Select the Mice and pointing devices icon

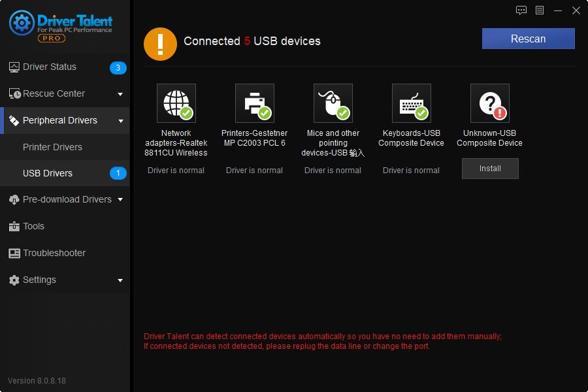(x=333, y=103)
